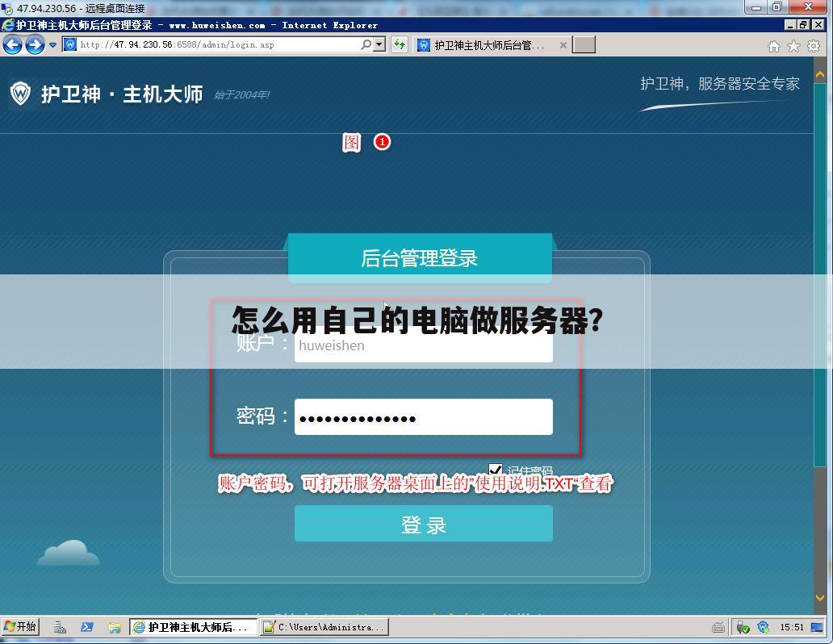Click the search magnifier in the address bar
Image resolution: width=833 pixels, height=644 pixels.
pyautogui.click(x=364, y=44)
